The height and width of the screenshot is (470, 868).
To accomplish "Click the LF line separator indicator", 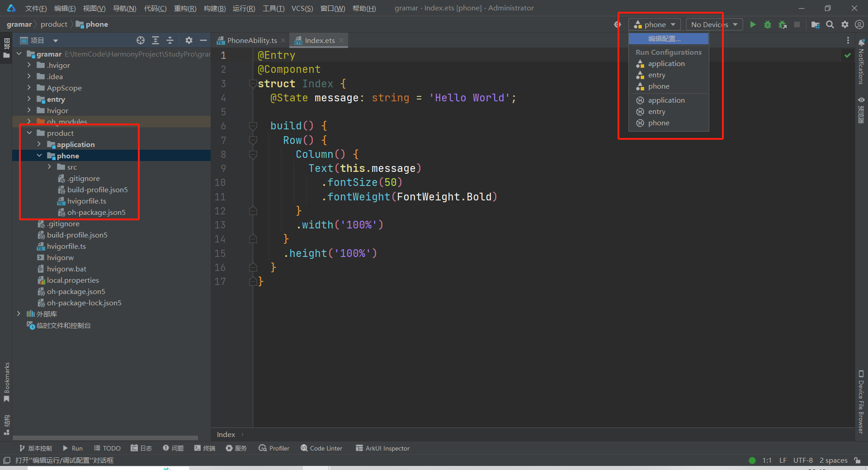I will pyautogui.click(x=783, y=460).
